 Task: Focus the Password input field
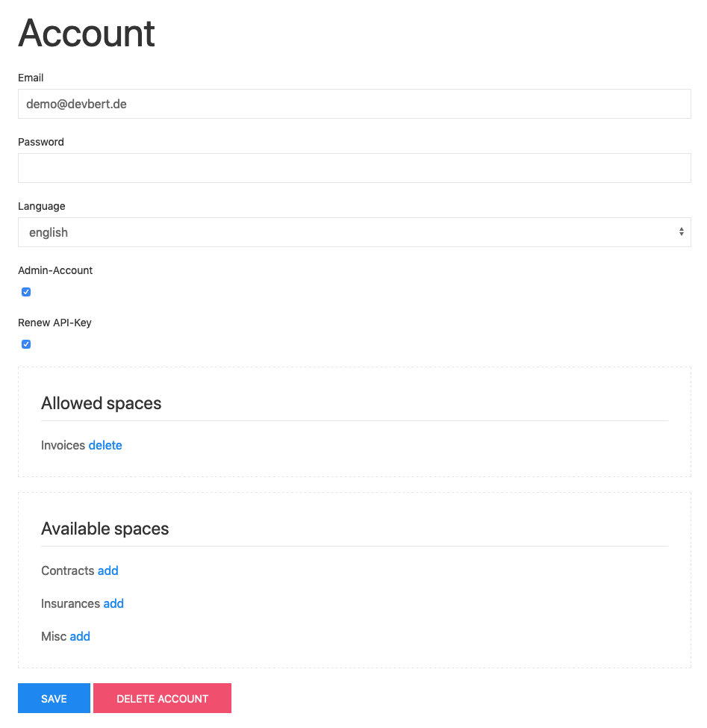(354, 167)
